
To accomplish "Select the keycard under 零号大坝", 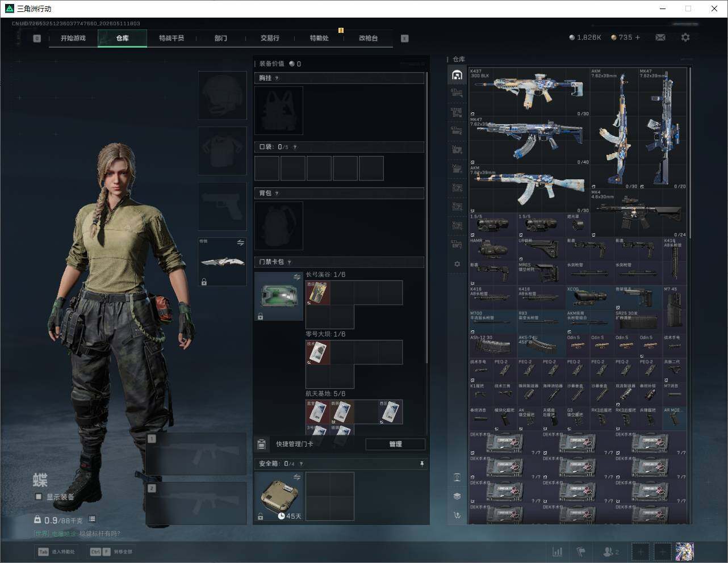I will point(318,352).
